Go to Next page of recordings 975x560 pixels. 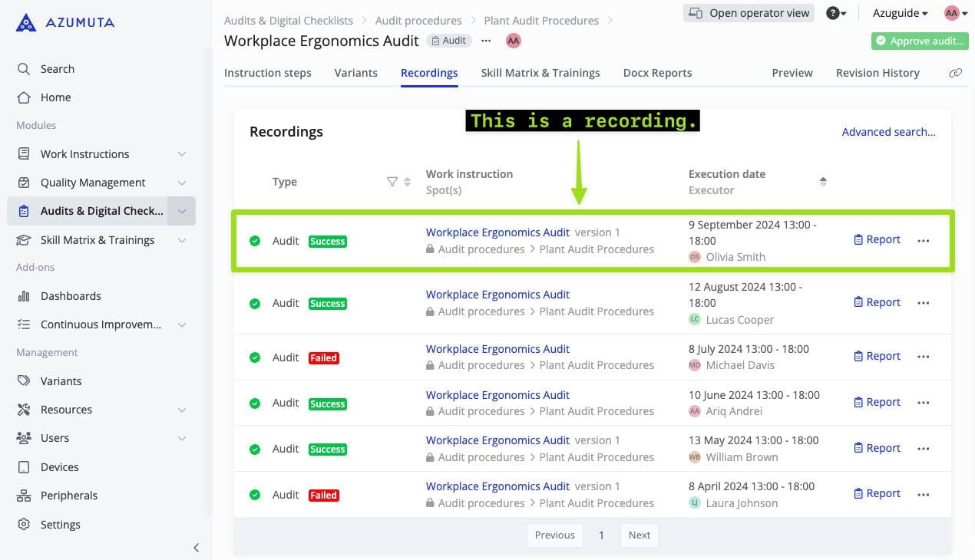[x=639, y=535]
